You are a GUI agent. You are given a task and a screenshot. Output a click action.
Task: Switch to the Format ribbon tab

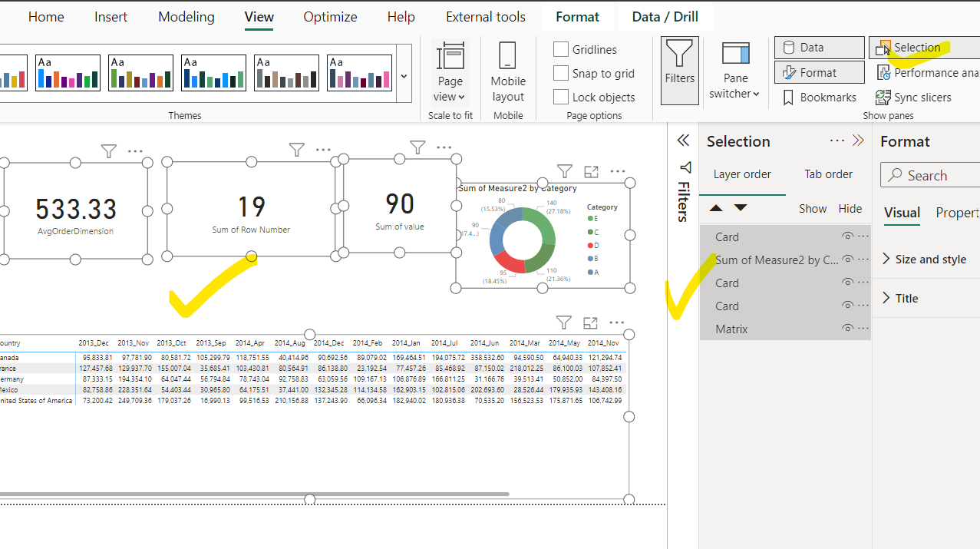coord(578,16)
